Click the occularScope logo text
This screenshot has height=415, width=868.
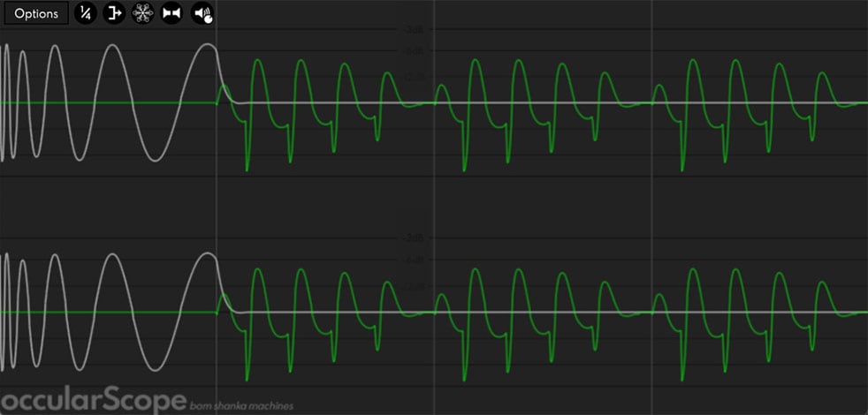pos(93,401)
